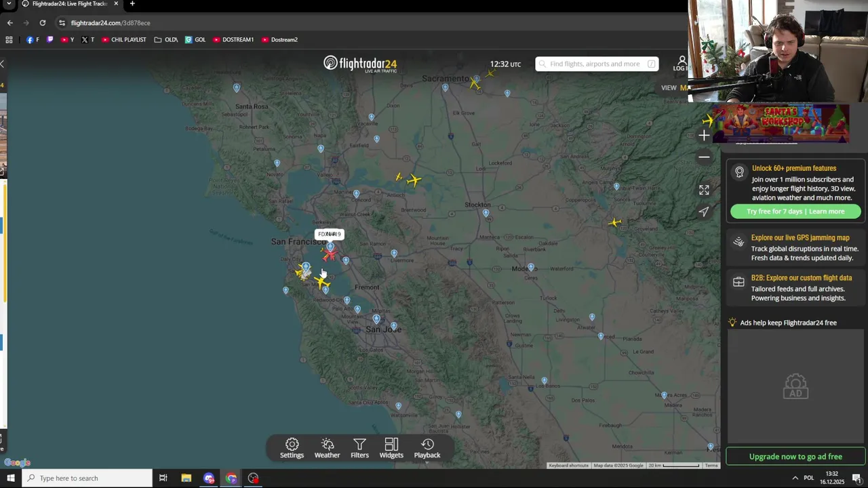This screenshot has width=868, height=488.
Task: Open the Widgets panel
Action: (391, 448)
